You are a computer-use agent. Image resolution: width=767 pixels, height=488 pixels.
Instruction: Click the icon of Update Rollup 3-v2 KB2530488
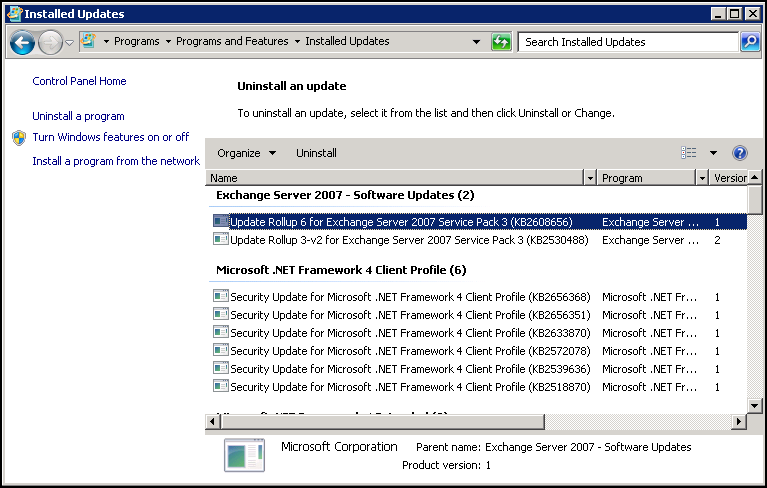(x=221, y=240)
